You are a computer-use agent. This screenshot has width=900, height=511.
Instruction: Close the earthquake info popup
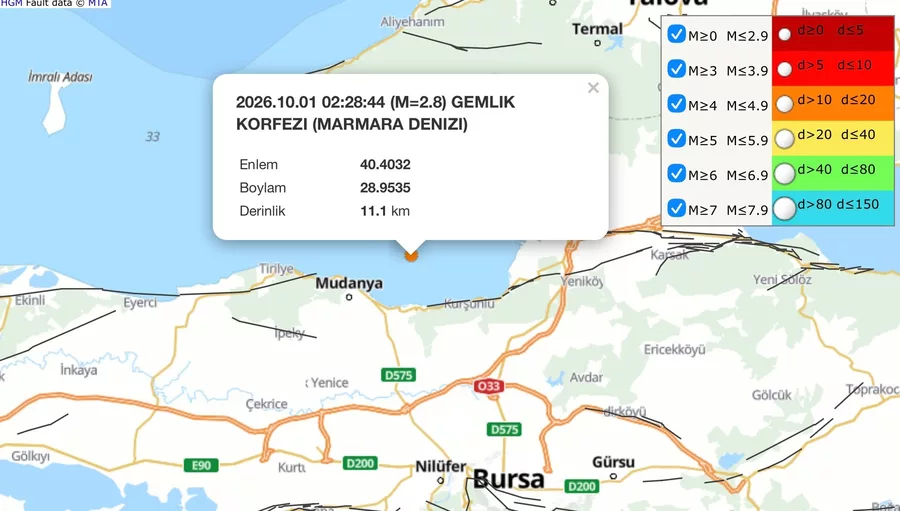pos(593,88)
